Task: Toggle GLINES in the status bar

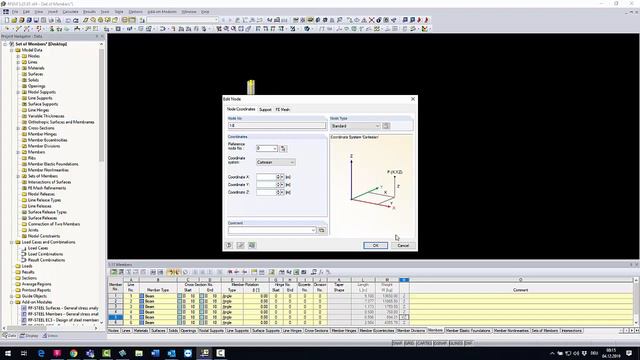Action: coord(456,343)
